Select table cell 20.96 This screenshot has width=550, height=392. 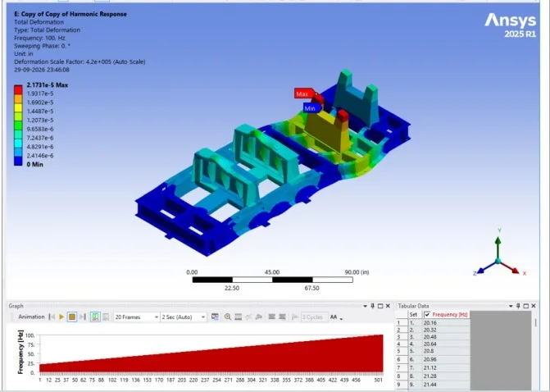pyautogui.click(x=446, y=359)
